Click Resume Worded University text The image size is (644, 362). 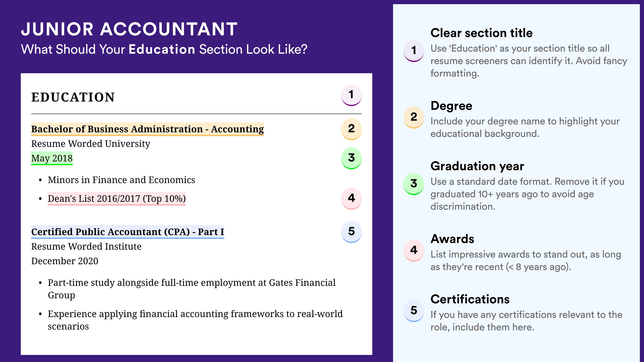91,144
